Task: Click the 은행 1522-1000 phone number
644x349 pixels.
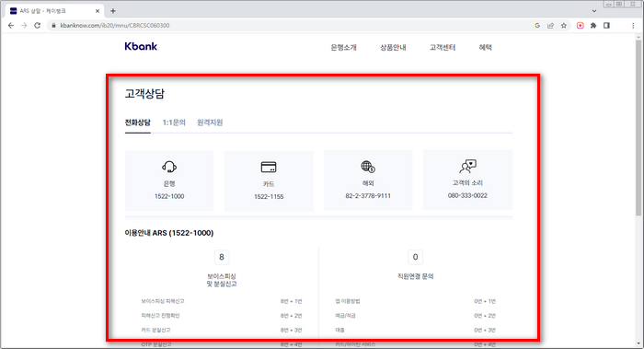Action: (169, 196)
